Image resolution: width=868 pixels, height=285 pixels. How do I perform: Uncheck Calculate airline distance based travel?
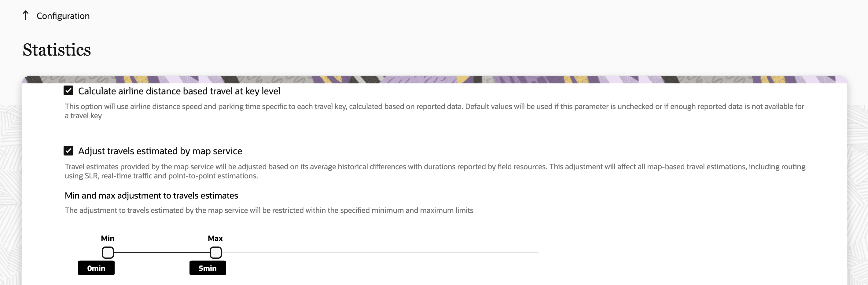[68, 90]
